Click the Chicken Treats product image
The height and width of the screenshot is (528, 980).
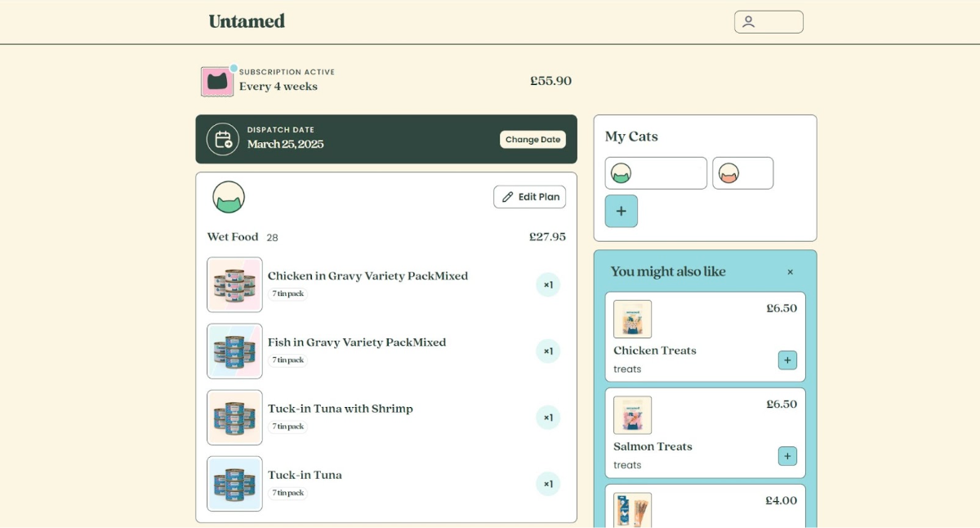632,319
